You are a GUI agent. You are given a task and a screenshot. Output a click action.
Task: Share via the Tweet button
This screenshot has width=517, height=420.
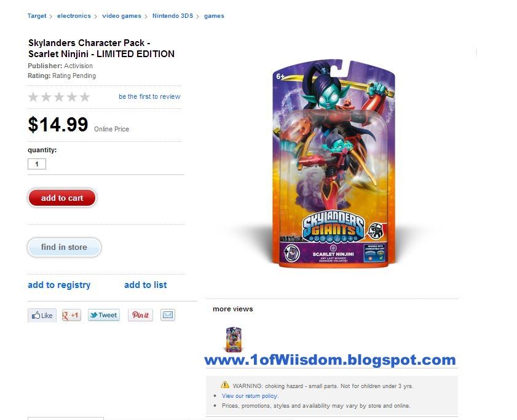point(103,315)
